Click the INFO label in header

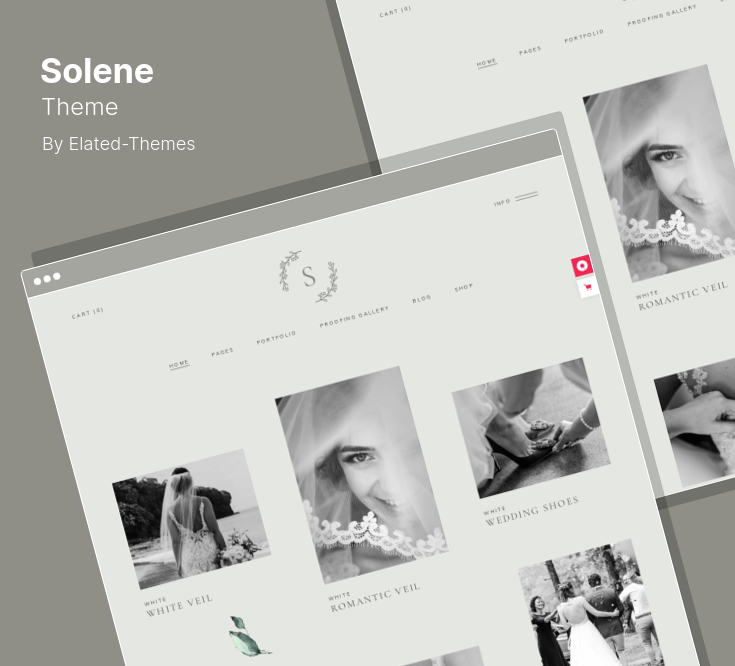point(502,202)
